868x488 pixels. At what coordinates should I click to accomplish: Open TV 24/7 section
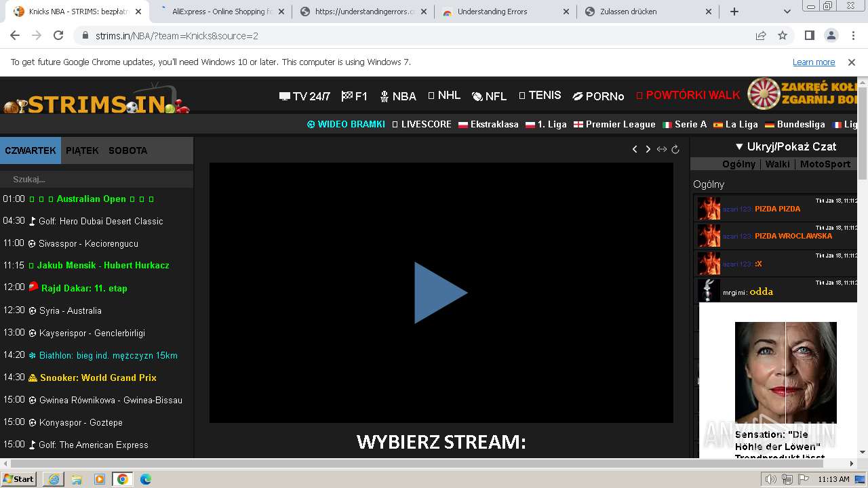tap(304, 96)
